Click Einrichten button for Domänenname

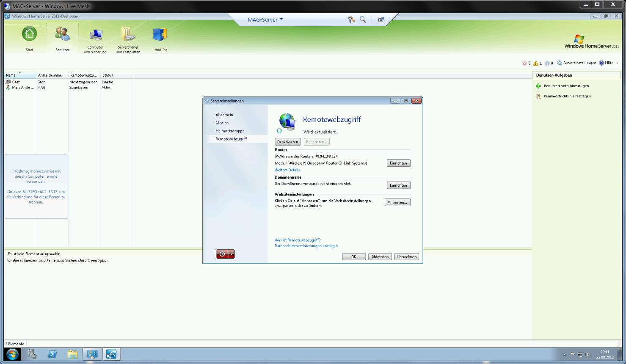point(398,185)
